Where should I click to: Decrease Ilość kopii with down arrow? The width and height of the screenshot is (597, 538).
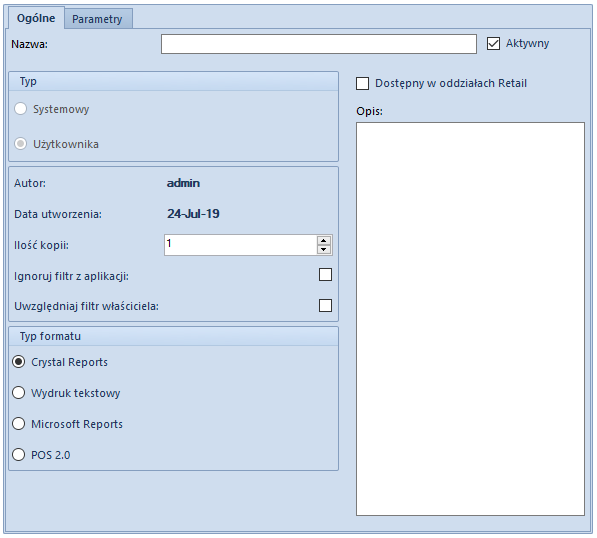coord(324,249)
